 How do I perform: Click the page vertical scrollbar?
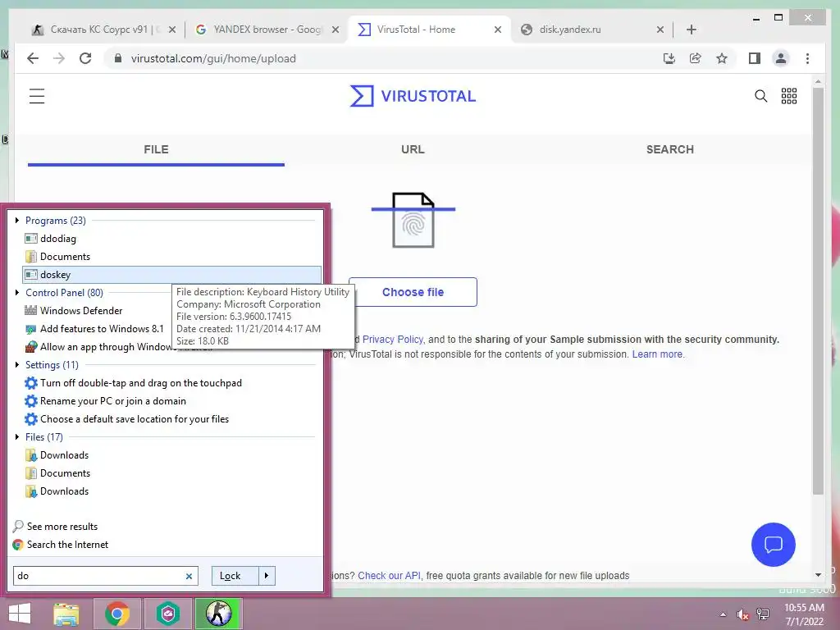[x=818, y=290]
